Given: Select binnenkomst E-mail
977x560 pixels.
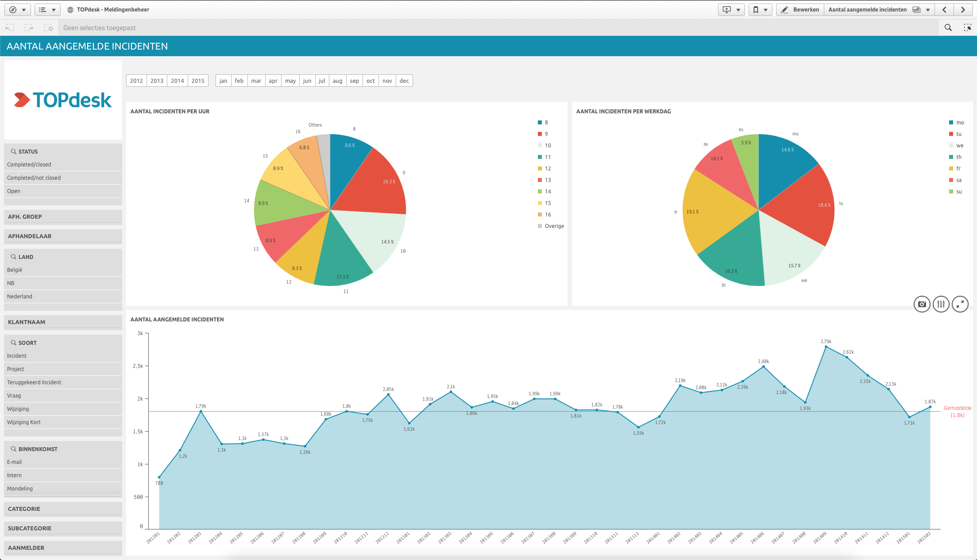Looking at the screenshot, I should click(63, 462).
